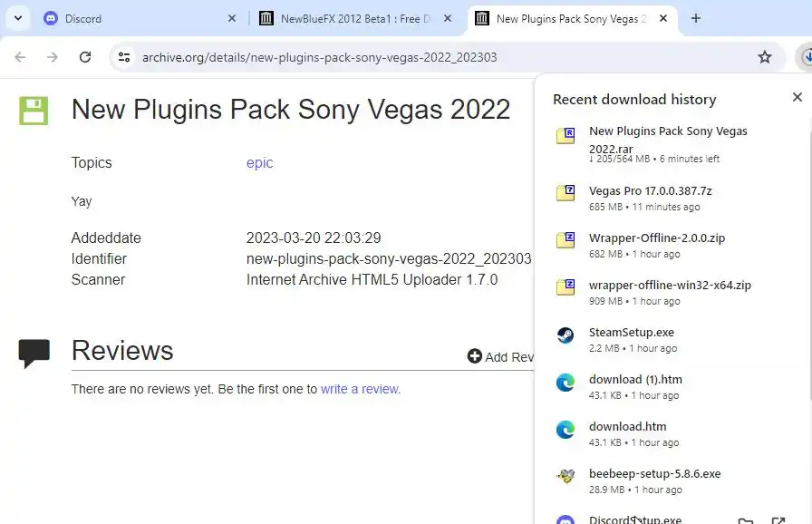Close the NewBlueFX 2012 Beta1 tab
Screen dimensions: 812x524
pos(448,19)
